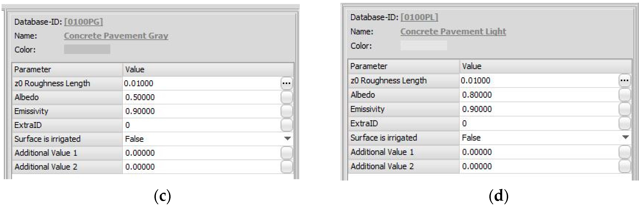
Task: Click the Albedo 0.80000 row button
Action: click(x=625, y=95)
